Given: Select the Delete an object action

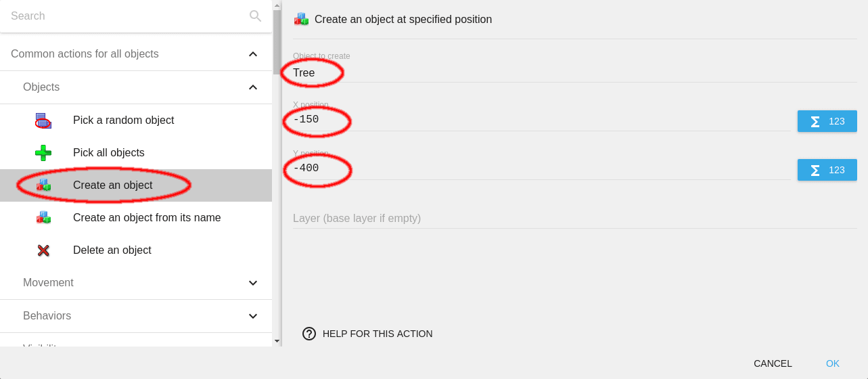Looking at the screenshot, I should [112, 250].
